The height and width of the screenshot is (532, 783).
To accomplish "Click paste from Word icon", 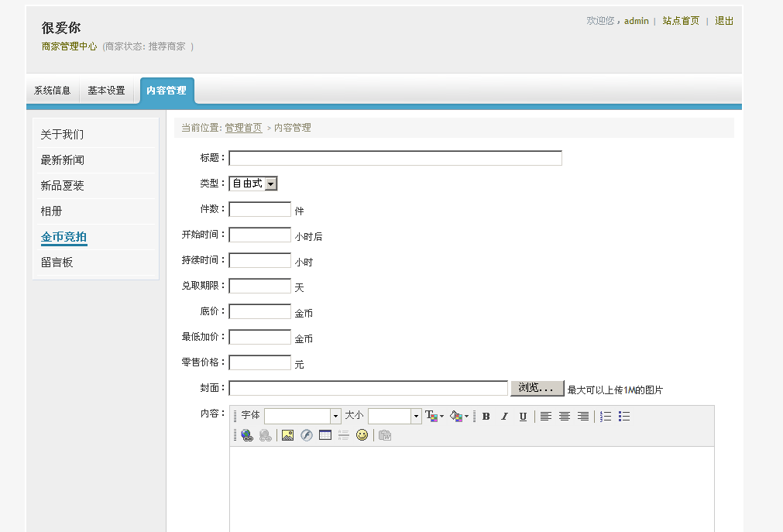I will 384,435.
